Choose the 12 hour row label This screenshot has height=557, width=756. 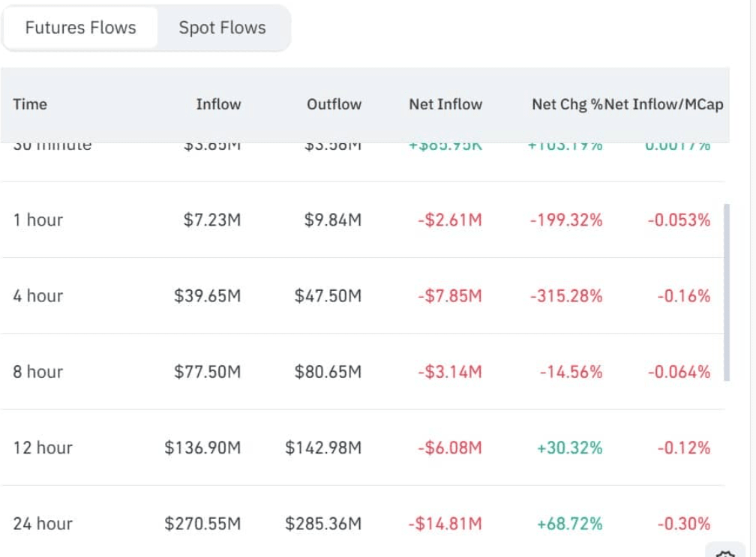click(x=43, y=448)
